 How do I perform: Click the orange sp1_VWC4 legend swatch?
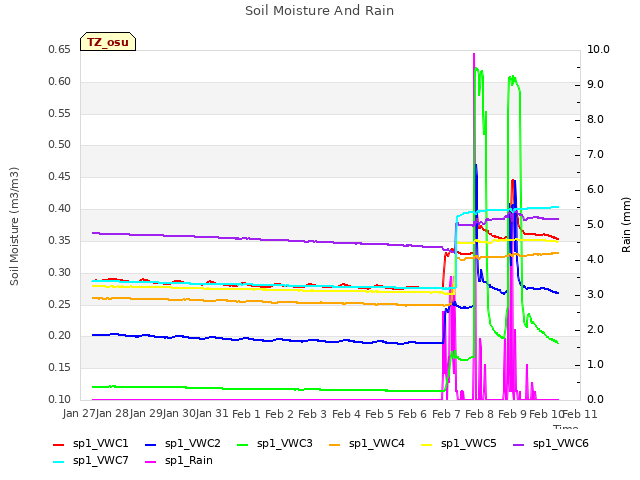click(x=335, y=444)
